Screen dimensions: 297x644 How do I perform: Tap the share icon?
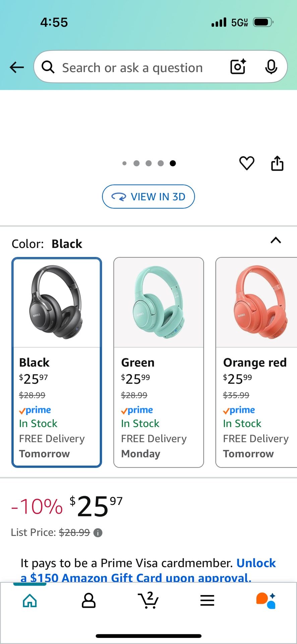[277, 163]
